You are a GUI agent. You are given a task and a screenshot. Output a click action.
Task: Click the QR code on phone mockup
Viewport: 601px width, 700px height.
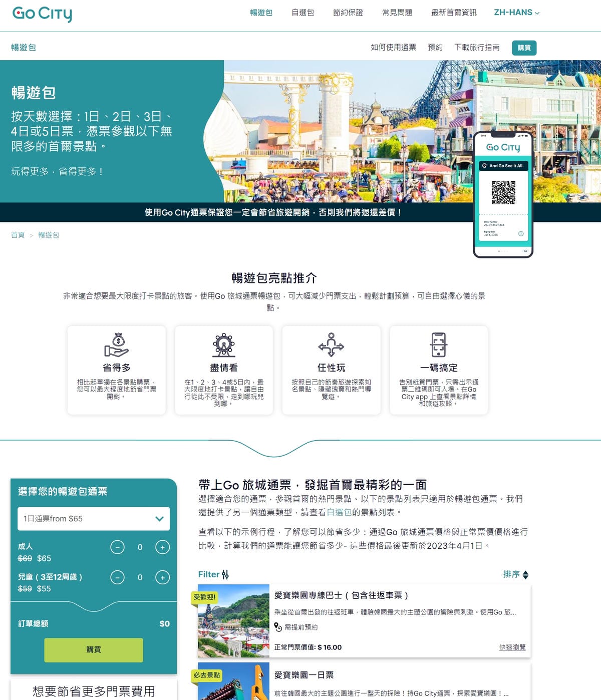tap(503, 193)
